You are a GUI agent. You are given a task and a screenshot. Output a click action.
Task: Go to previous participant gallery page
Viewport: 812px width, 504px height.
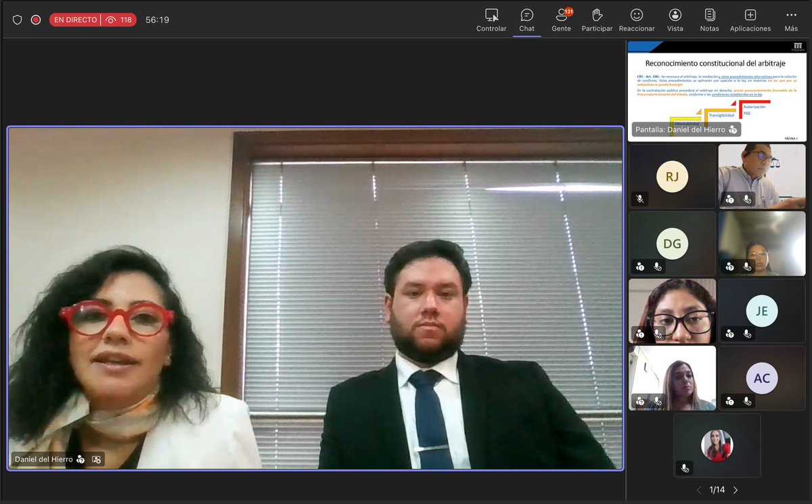pyautogui.click(x=699, y=490)
